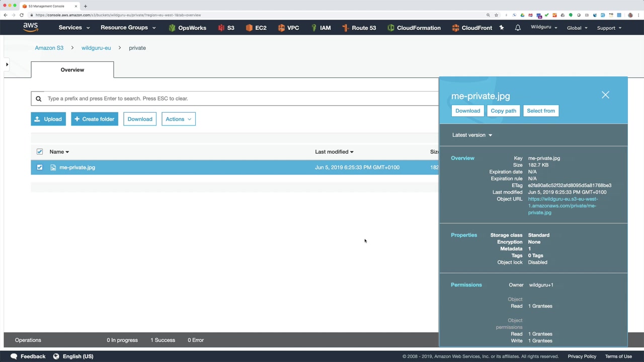Open the IAM shortcut in the navbar
Screen dimensions: 644x362
click(320, 28)
